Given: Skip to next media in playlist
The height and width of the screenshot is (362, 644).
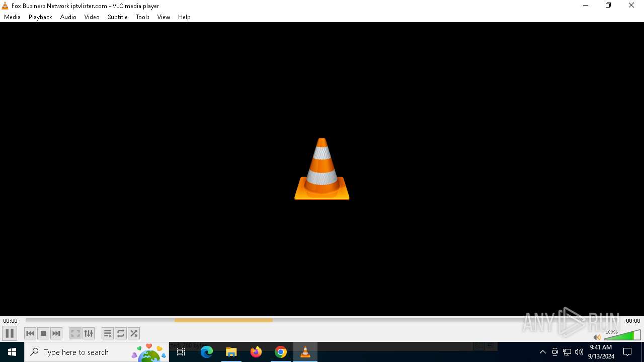Looking at the screenshot, I should pyautogui.click(x=56, y=333).
